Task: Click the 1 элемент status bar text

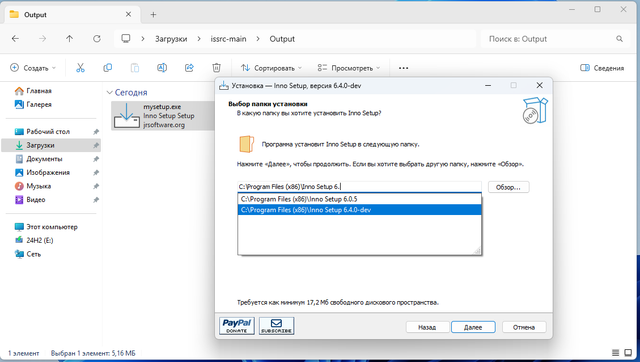Action: coord(24,353)
